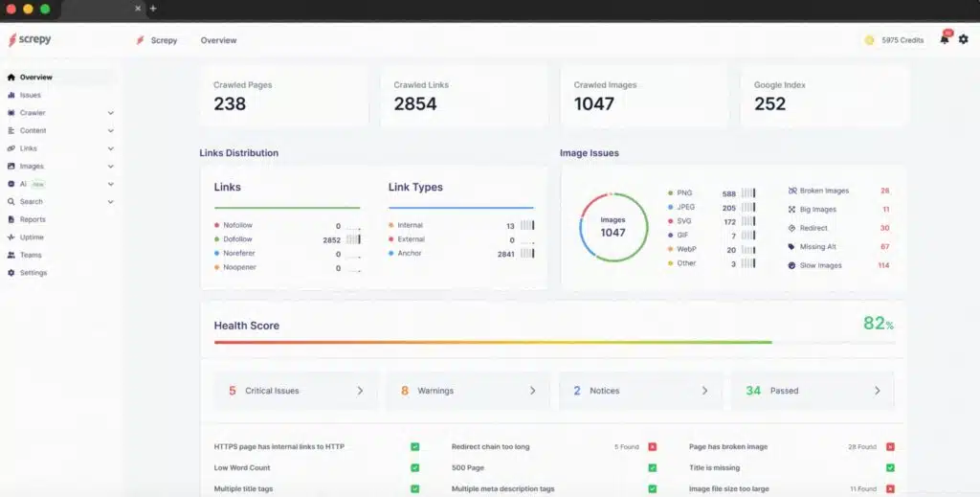Open Teams in the sidebar

pos(31,255)
